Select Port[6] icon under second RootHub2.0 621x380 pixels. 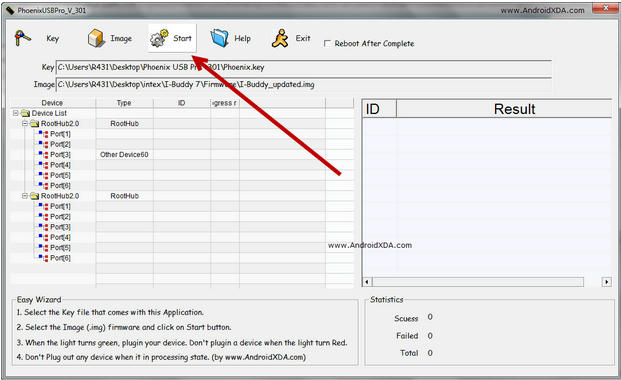click(x=44, y=258)
